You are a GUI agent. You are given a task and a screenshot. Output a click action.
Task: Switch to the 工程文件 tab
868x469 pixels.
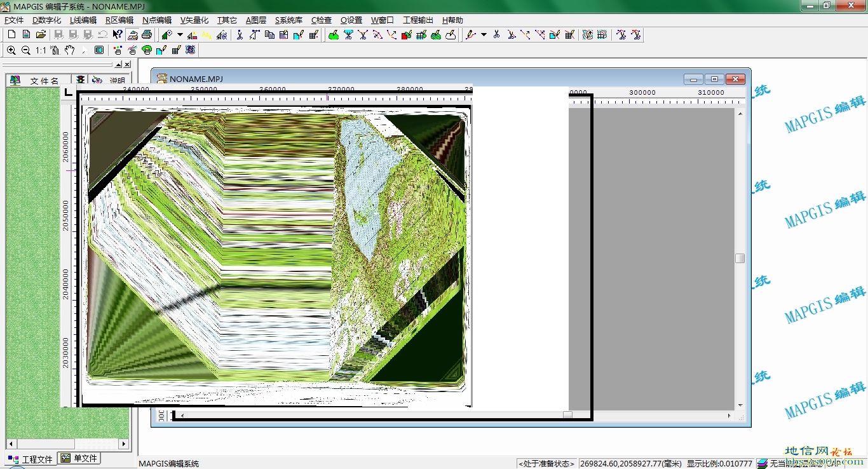(x=31, y=459)
